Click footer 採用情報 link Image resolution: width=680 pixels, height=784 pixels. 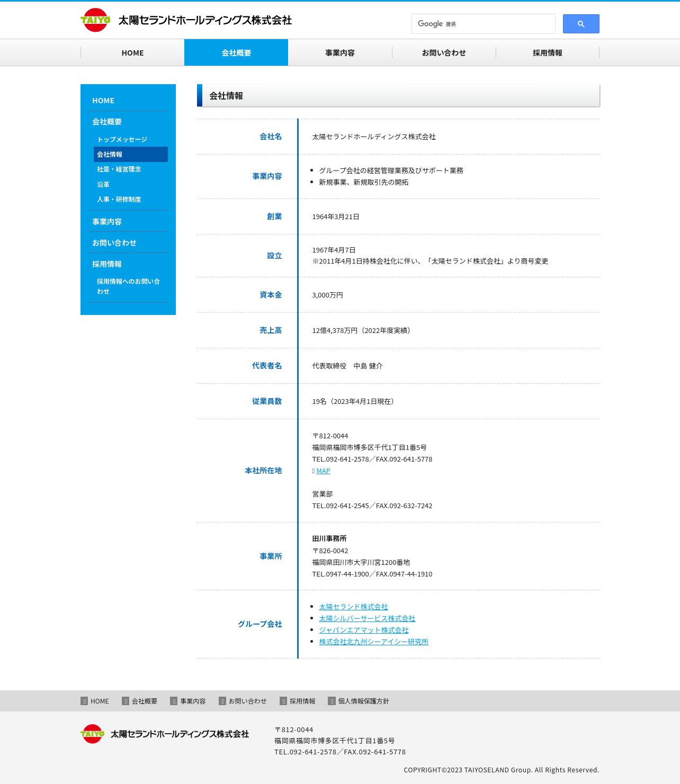(302, 701)
